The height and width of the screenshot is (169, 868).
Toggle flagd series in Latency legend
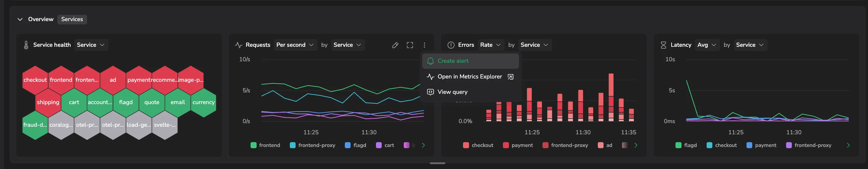tap(686, 145)
